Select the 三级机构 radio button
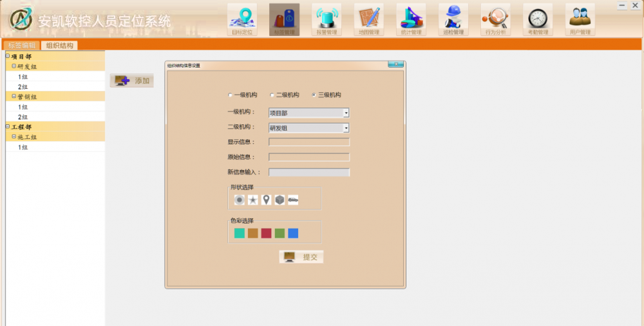The image size is (644, 326). click(x=314, y=95)
